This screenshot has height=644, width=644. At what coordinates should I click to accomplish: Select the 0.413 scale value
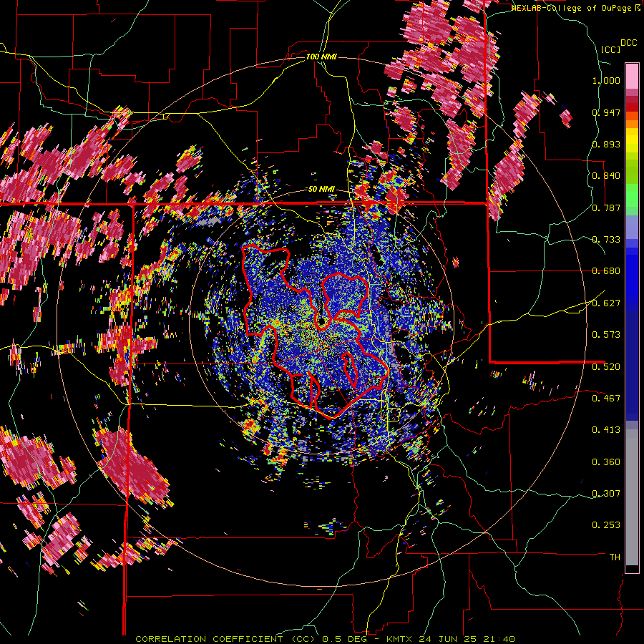pyautogui.click(x=606, y=430)
